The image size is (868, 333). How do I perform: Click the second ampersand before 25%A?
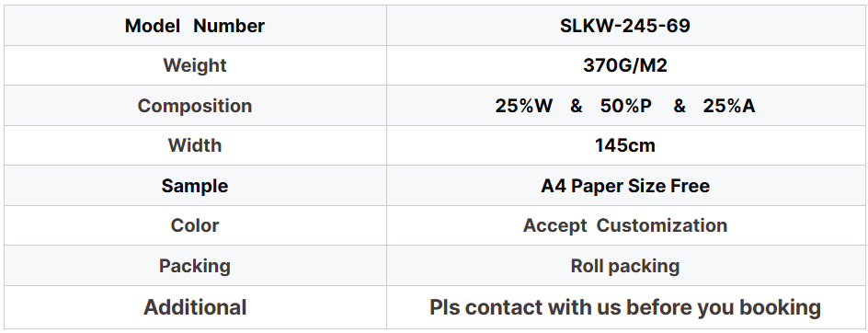point(680,105)
